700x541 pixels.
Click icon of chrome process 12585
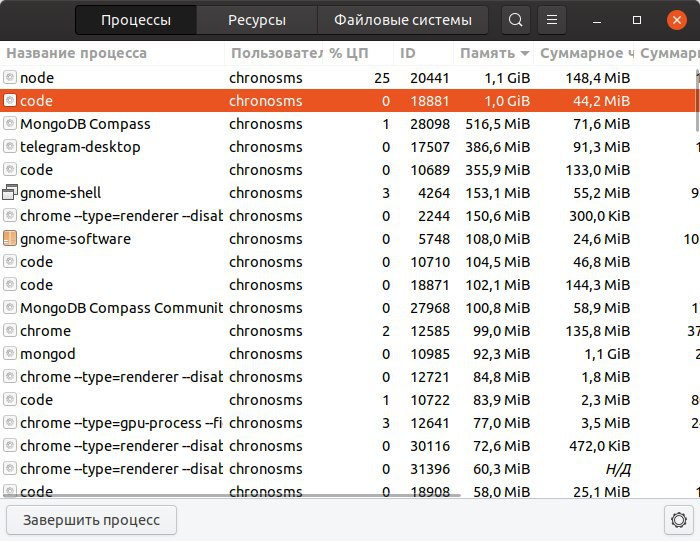pos(10,330)
